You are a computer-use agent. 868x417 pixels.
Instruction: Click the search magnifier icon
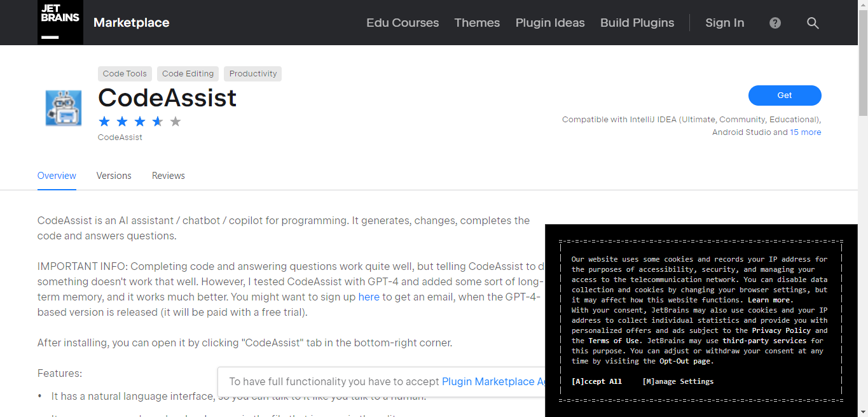(x=813, y=23)
